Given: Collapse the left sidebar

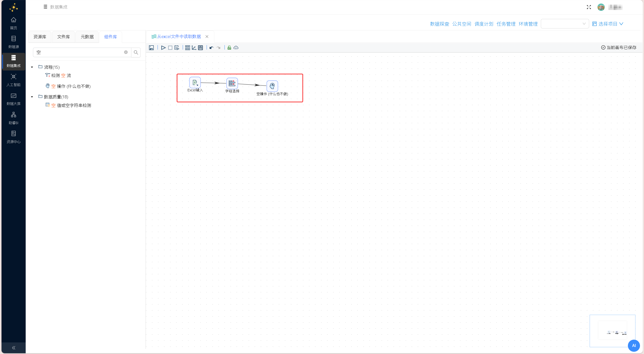Looking at the screenshot, I should [x=14, y=348].
